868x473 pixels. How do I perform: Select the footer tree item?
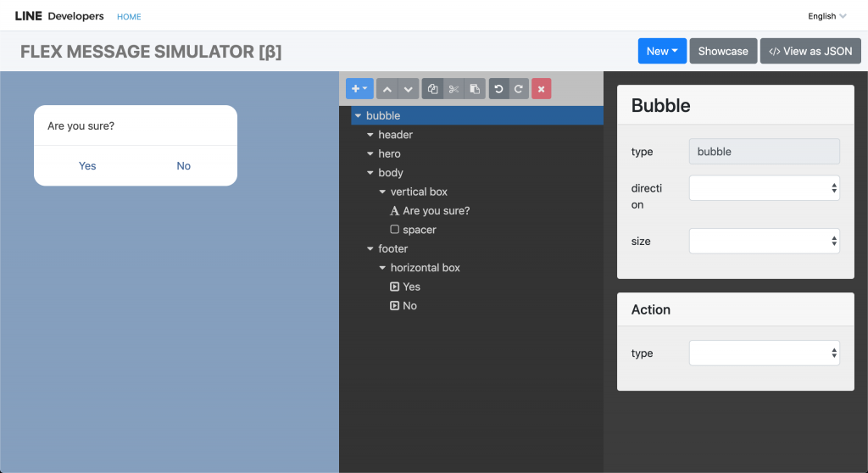click(393, 248)
